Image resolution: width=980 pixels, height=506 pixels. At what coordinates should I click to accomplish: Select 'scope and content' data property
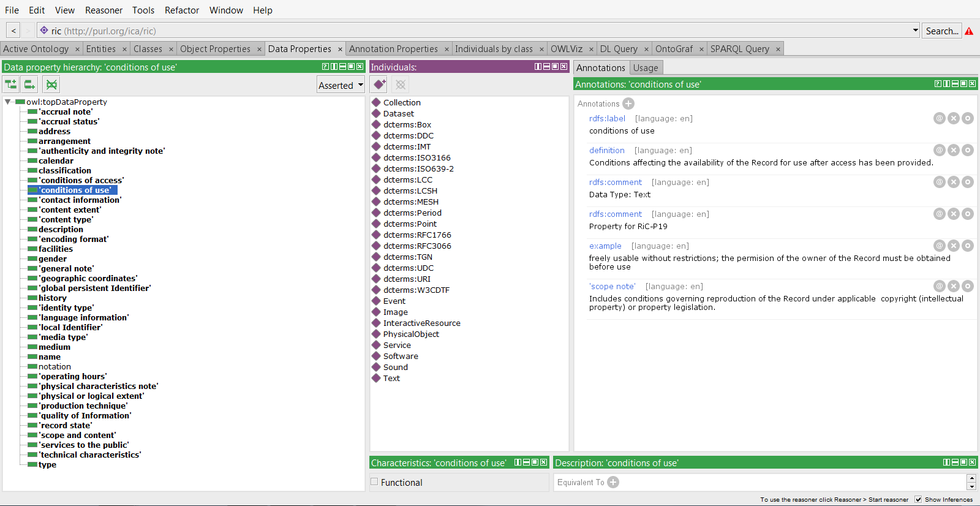pyautogui.click(x=77, y=435)
